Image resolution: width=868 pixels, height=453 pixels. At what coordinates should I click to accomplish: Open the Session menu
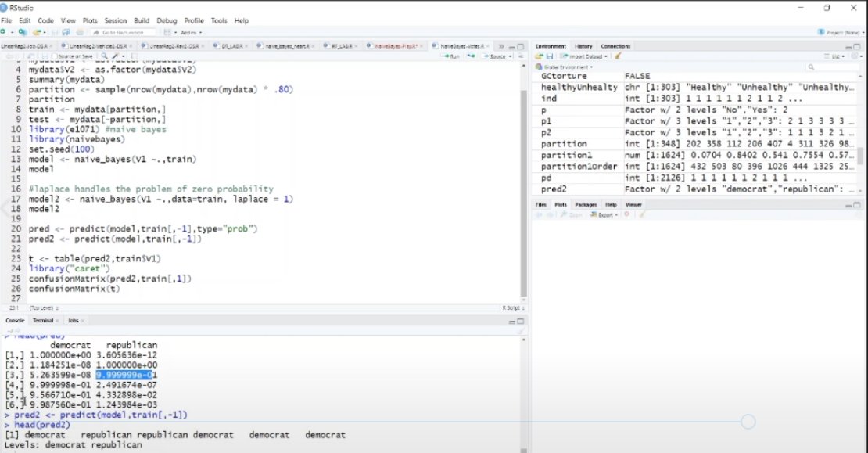tap(115, 20)
